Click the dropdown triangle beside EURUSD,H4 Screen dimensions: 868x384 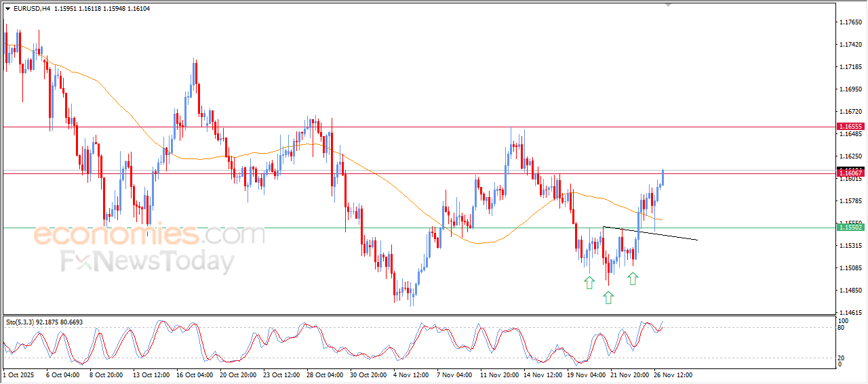pos(7,9)
